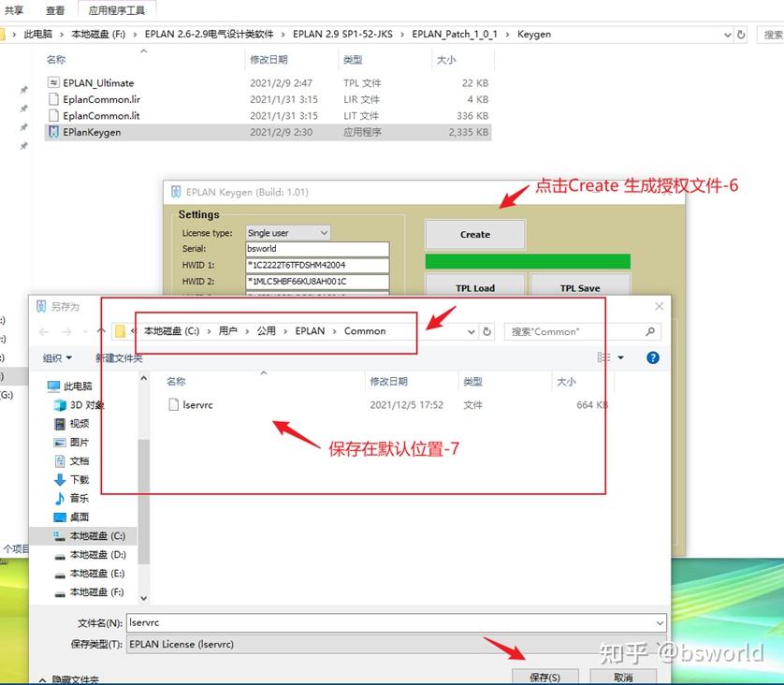
Task: Select 下载 folder in navigation tree
Action: coord(71,479)
